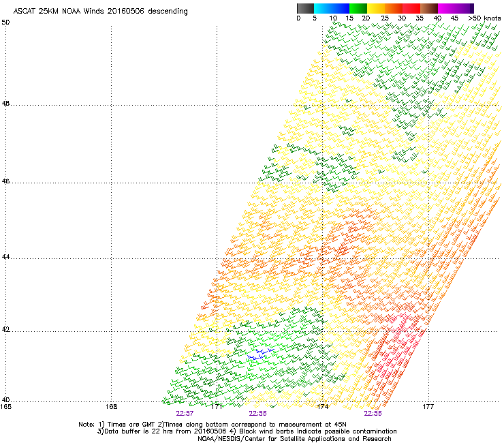
Task: Click the cyan-blue 5-15 knots color segment
Action: 332,8
